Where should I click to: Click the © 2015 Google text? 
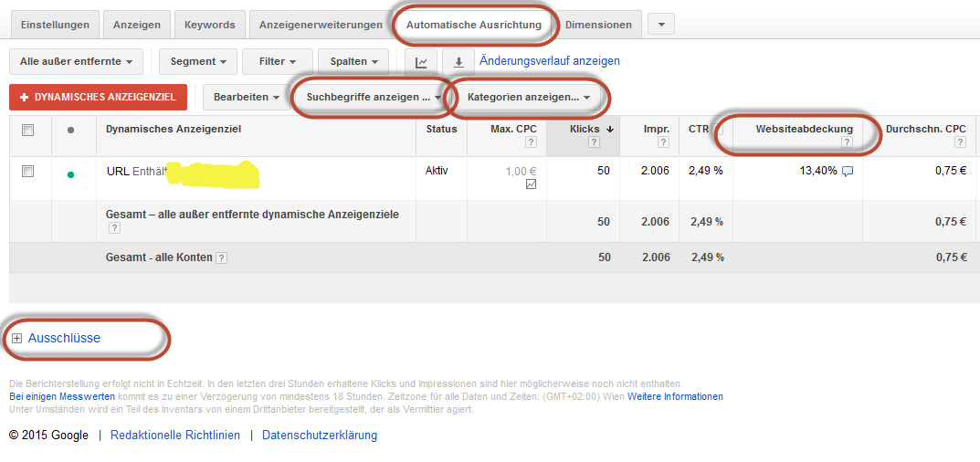48,436
